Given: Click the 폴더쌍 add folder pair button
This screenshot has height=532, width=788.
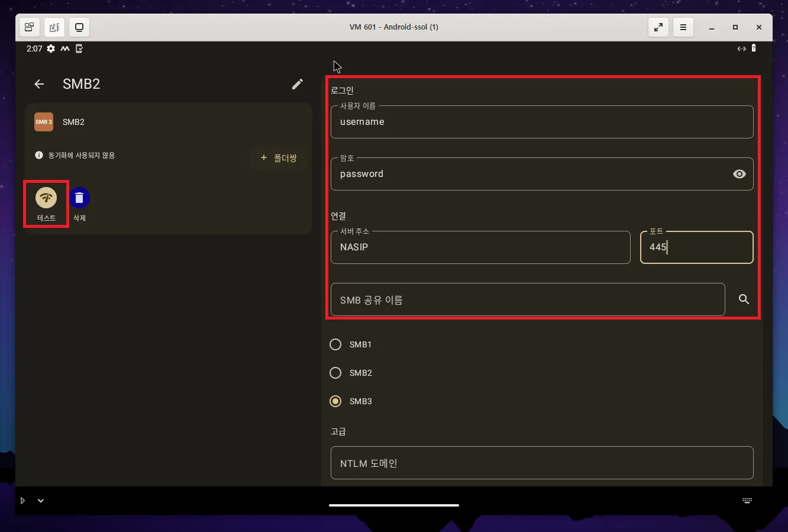Looking at the screenshot, I should (x=278, y=157).
